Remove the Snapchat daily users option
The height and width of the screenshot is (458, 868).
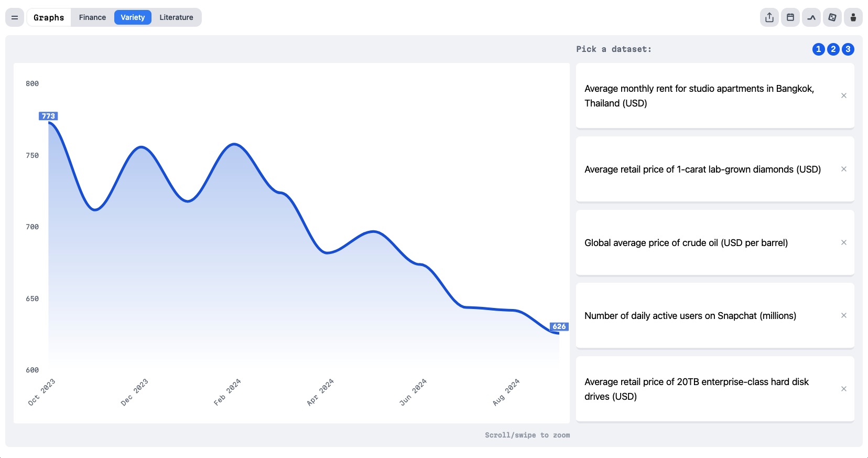tap(844, 315)
